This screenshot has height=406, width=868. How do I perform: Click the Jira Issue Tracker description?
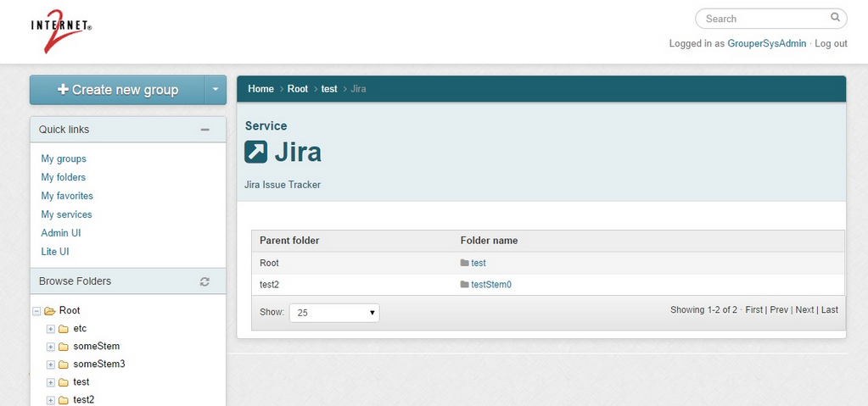(x=283, y=185)
